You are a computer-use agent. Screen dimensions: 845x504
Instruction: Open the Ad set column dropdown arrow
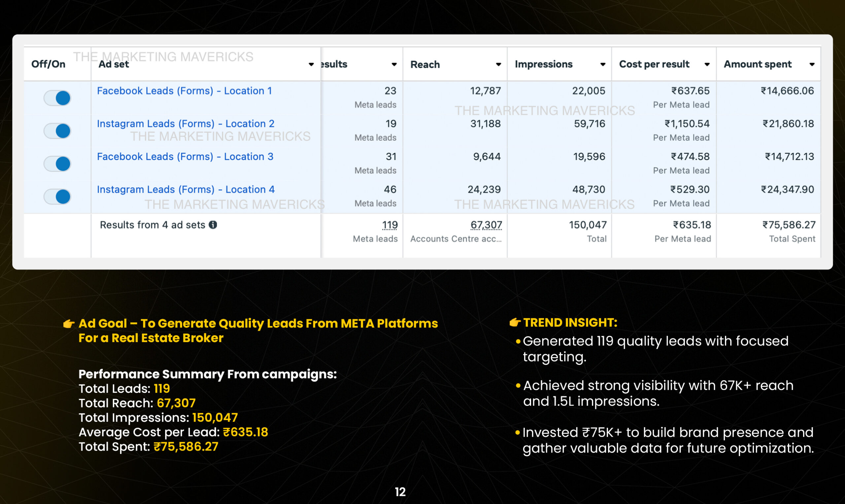click(x=311, y=65)
